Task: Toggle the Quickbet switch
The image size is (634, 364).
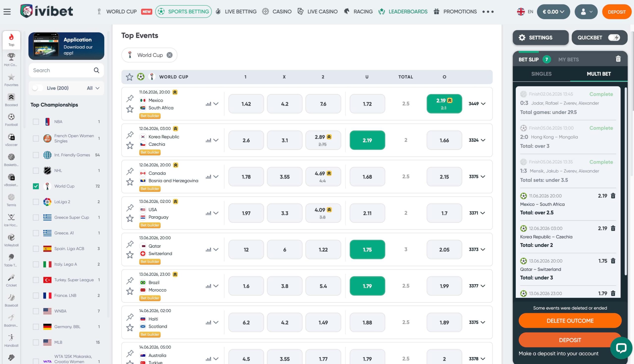Action: coord(614,37)
